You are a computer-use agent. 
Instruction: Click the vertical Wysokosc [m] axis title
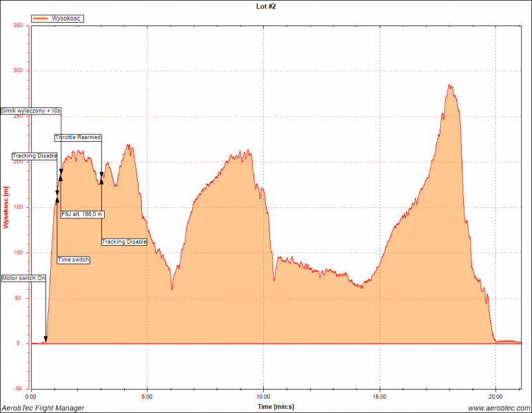pos(6,208)
